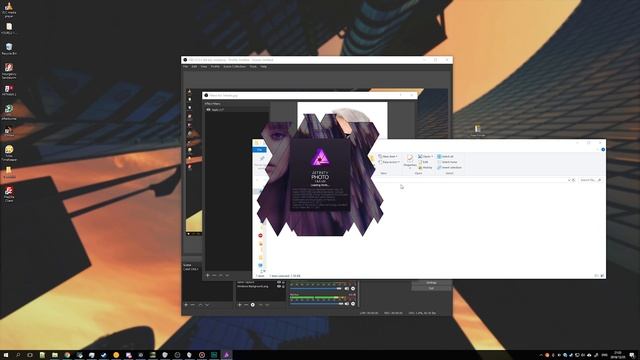Image resolution: width=640 pixels, height=360 pixels.
Task: Switch Explorer to details view
Action: pos(596,276)
